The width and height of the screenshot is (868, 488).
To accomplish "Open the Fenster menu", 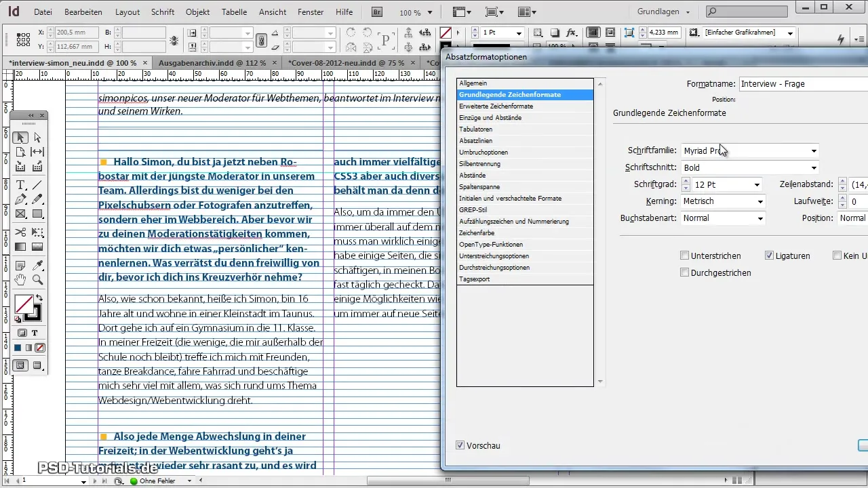I will click(311, 12).
